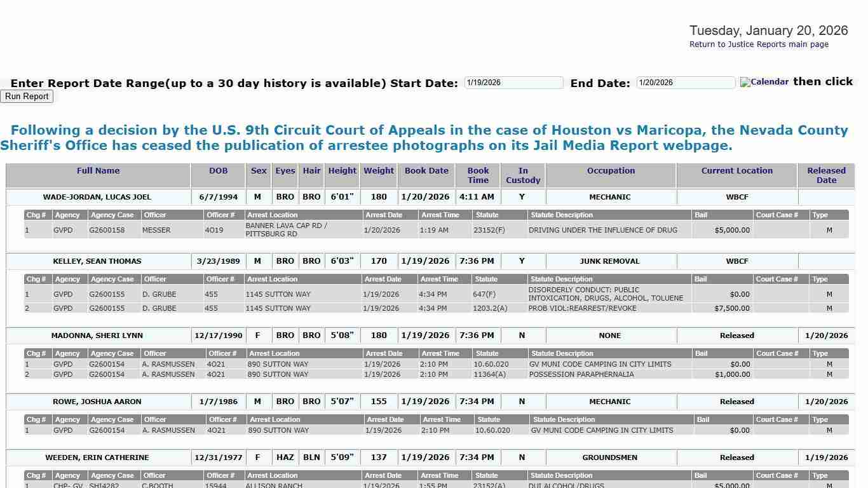868x488 pixels.
Task: Open the Return to Justice Reports main page link
Action: 759,44
